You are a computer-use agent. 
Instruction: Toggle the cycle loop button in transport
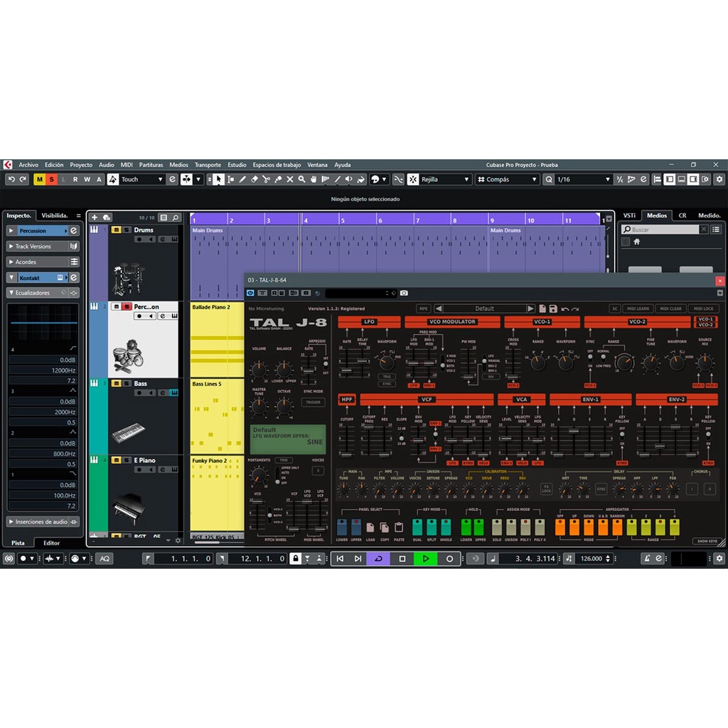point(378,559)
